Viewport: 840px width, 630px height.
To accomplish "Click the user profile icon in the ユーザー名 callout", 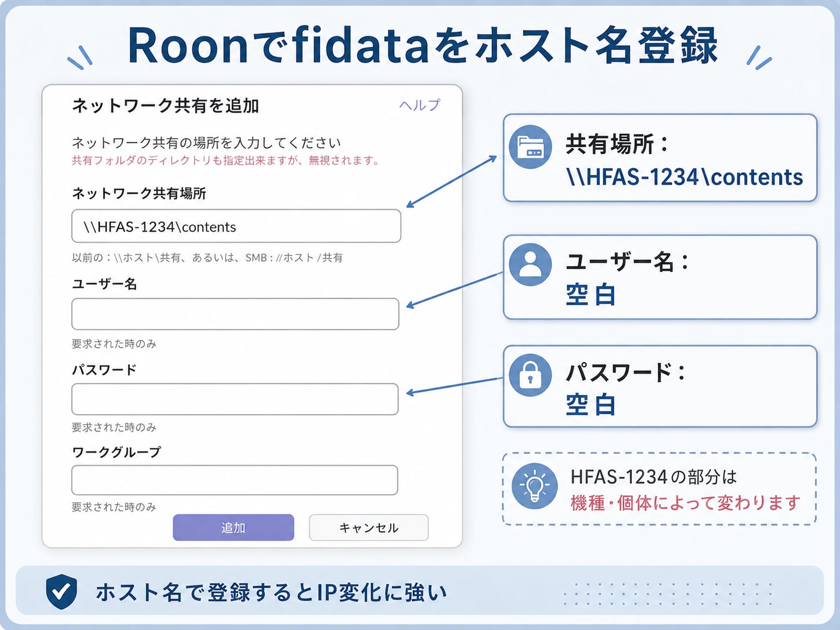I will click(x=530, y=265).
